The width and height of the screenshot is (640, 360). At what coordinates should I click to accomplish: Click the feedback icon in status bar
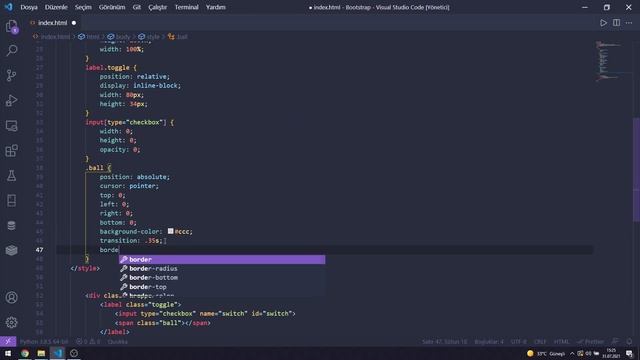(615, 342)
